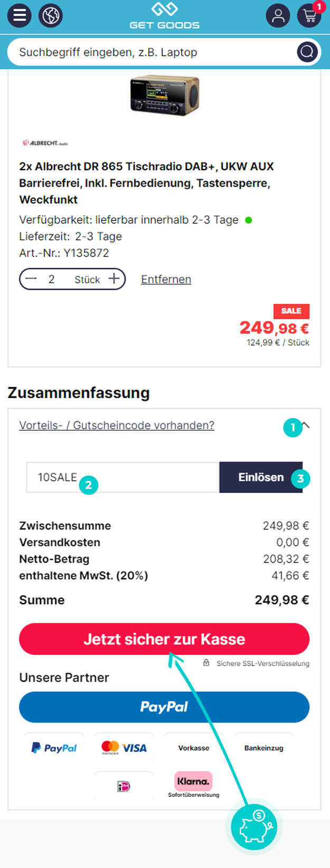The image size is (330, 868).
Task: Click the Albrecht radio product thumbnail
Action: 165,95
